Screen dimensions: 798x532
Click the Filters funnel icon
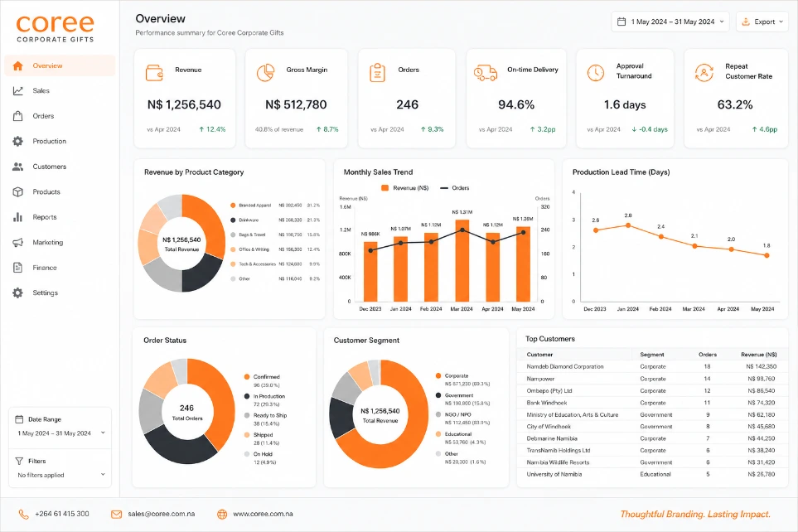[19, 461]
